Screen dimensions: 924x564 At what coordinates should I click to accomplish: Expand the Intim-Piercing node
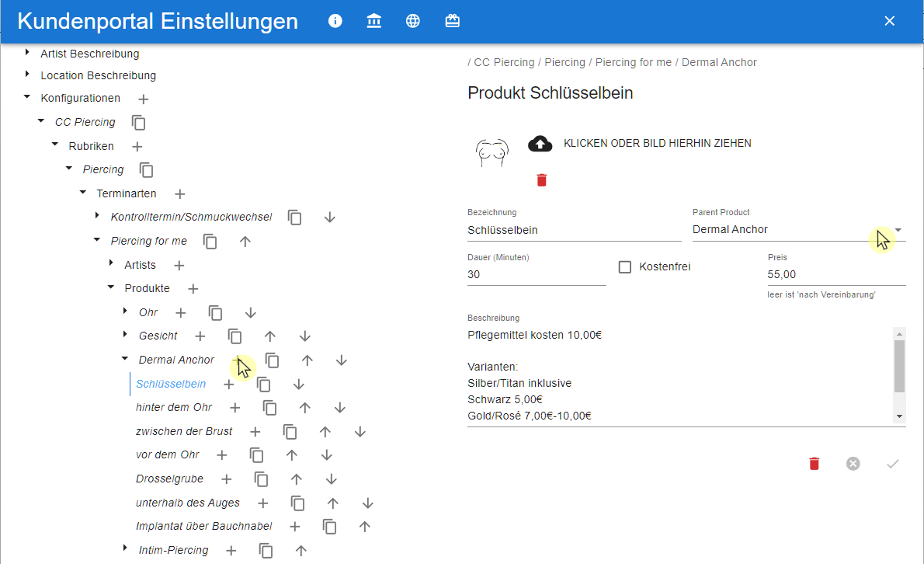125,548
